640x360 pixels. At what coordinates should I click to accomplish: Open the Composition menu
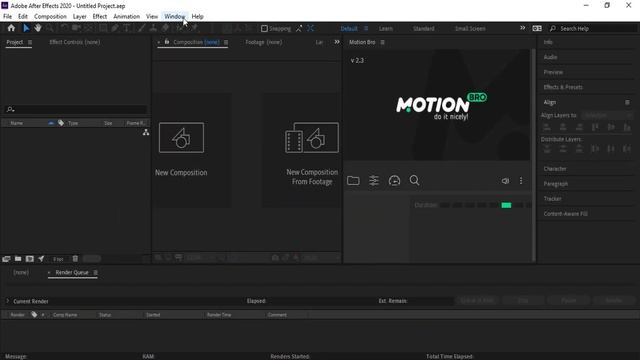click(50, 16)
